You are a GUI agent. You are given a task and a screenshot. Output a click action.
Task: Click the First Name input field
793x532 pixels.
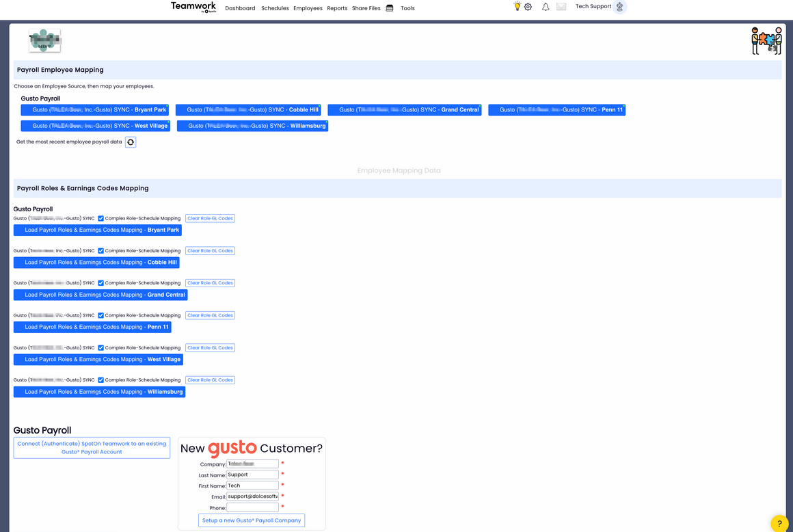(x=252, y=486)
